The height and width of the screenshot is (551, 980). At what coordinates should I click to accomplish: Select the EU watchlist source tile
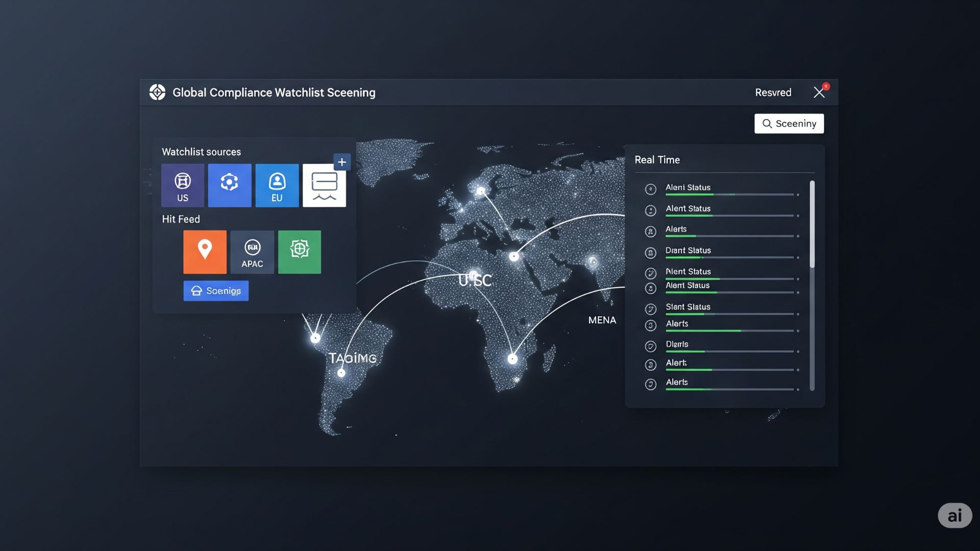pos(277,185)
